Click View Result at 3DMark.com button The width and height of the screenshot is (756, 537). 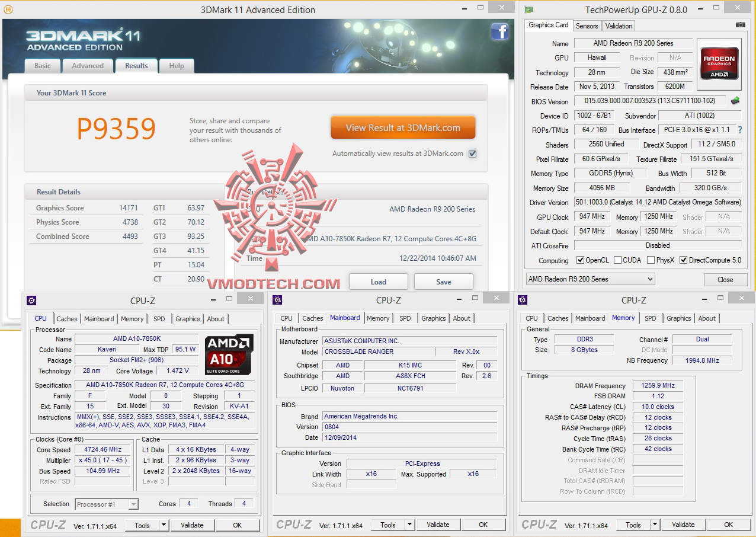(403, 127)
